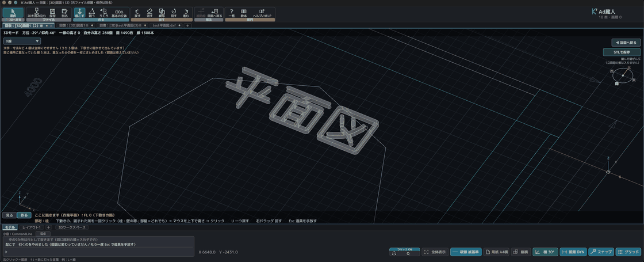Screen dimensions: 644x262
Task: Click the 別名 save-as icon
Action: 64,12
